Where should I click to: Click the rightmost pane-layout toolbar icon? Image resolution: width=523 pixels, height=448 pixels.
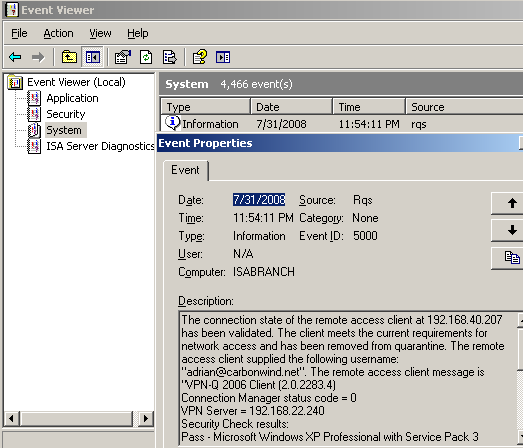point(222,57)
